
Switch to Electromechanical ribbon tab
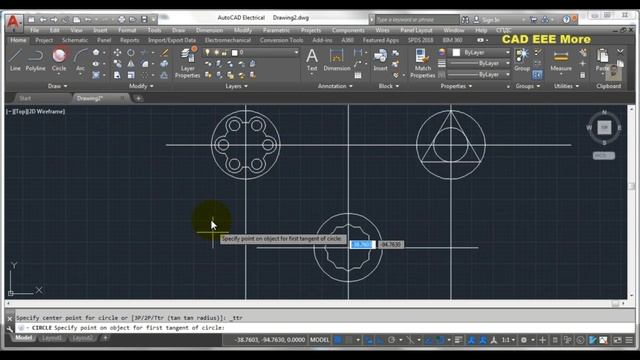pos(227,40)
